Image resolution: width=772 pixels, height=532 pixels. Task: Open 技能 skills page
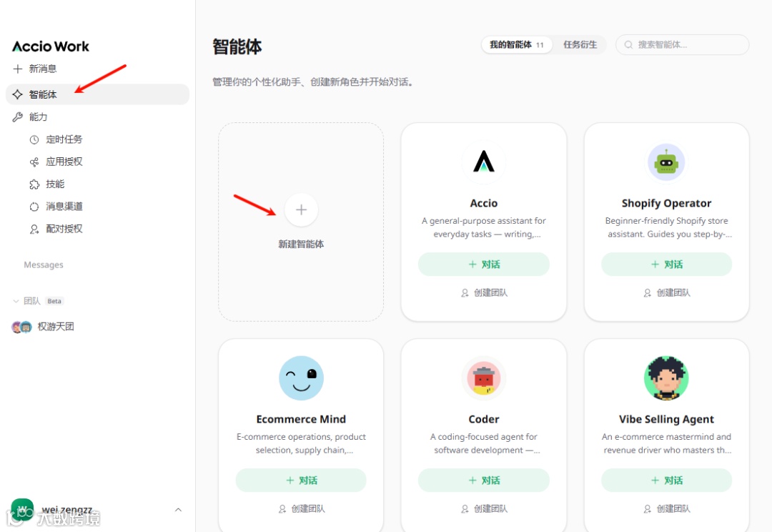click(x=55, y=184)
